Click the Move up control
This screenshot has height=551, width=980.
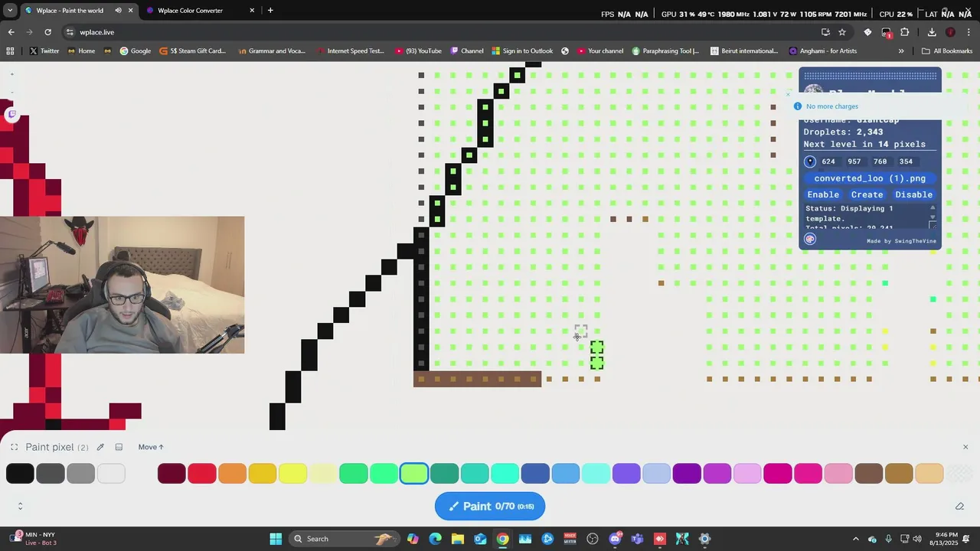click(x=151, y=447)
